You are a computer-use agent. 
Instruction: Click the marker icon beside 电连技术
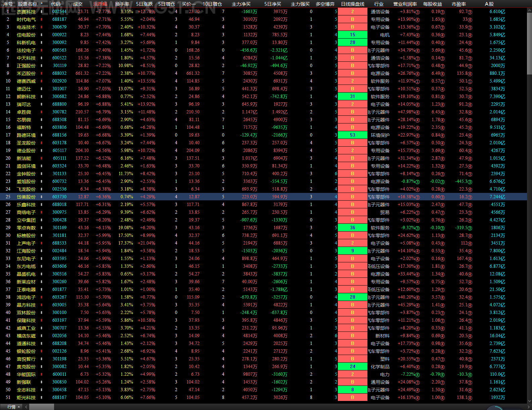pyautogui.click(x=42, y=27)
